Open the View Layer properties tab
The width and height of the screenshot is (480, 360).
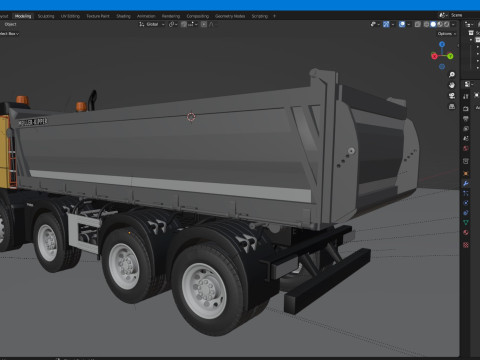coord(466,129)
